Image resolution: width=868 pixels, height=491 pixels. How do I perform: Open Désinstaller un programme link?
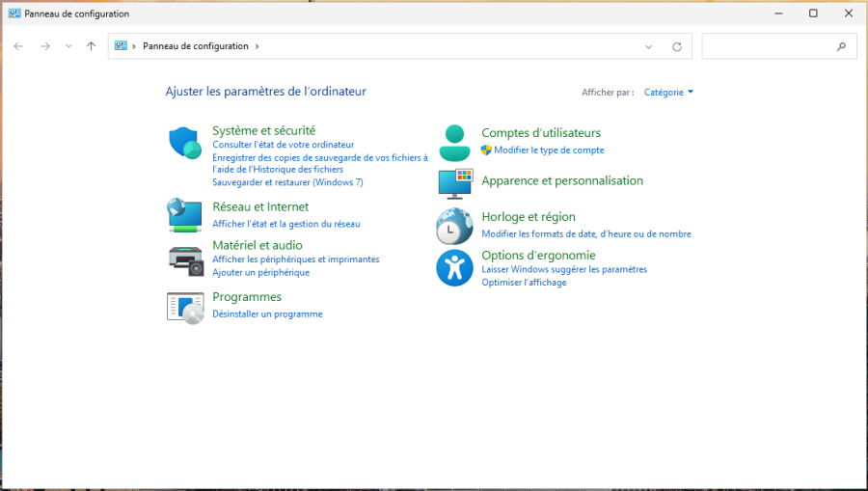point(267,314)
